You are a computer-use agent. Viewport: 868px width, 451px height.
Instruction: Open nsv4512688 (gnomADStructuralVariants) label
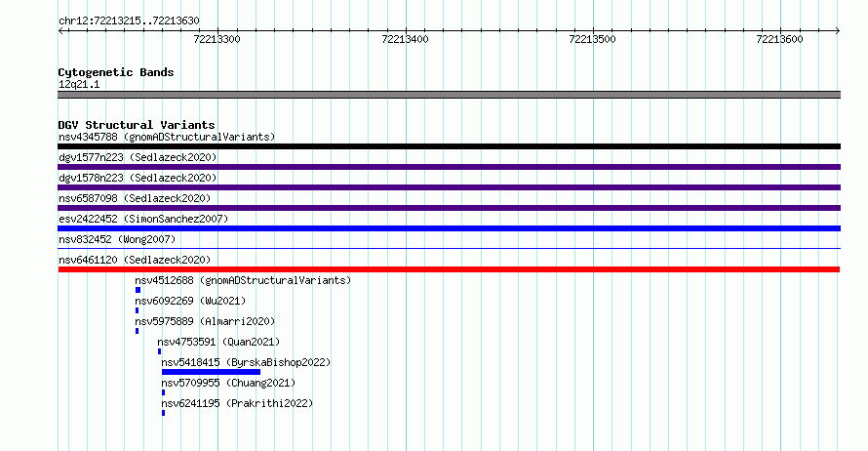[243, 280]
